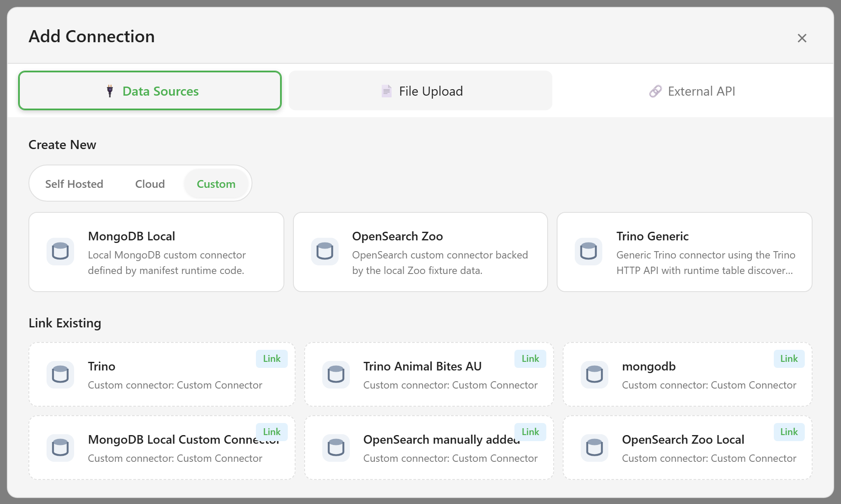Click the database icon on OpenSearch Zoo card
This screenshot has width=841, height=504.
325,252
